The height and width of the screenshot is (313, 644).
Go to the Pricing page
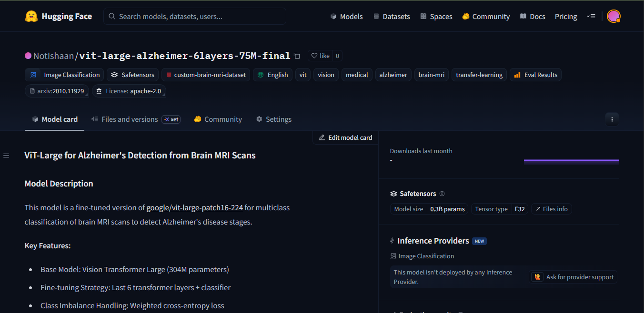(566, 16)
